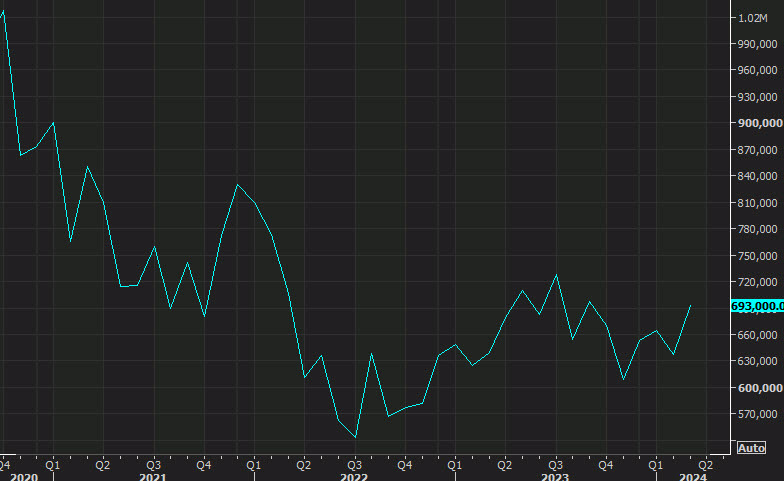
Task: Click the 780,000 axis label
Action: point(757,229)
